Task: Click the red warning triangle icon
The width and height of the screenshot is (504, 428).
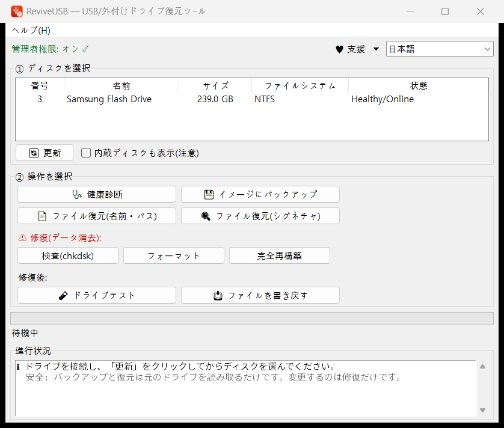Action: (x=22, y=237)
